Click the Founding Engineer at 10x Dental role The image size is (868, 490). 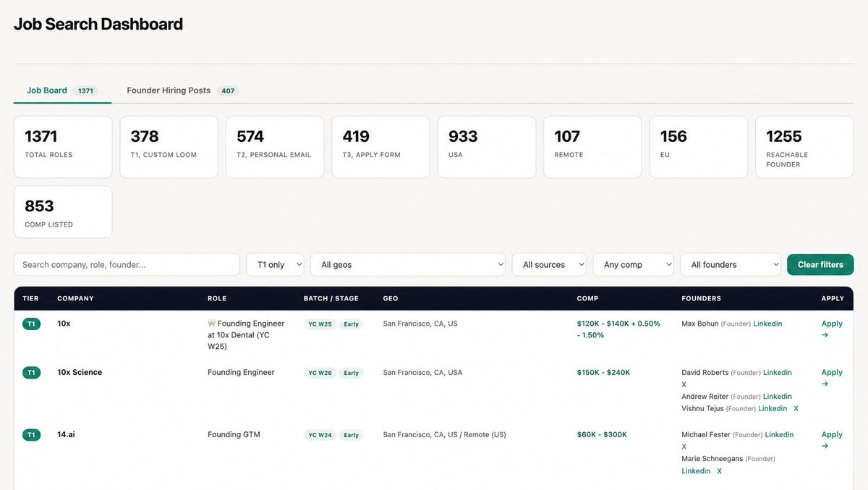[x=246, y=335]
